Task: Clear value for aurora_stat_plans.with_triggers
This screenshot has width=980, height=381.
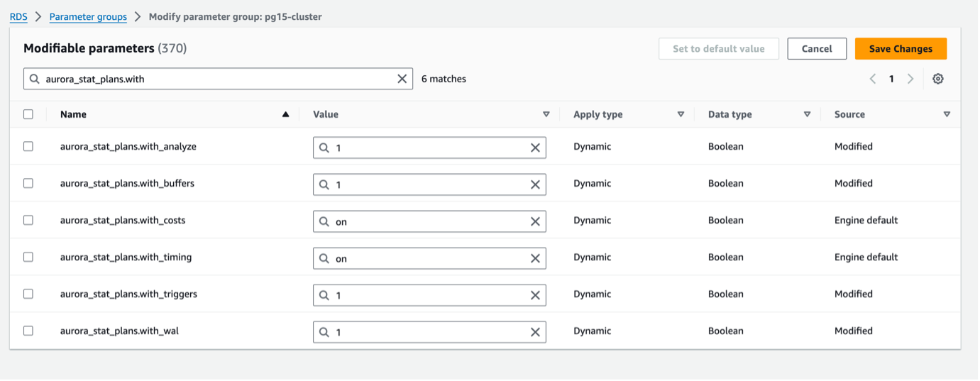Action: coord(535,295)
